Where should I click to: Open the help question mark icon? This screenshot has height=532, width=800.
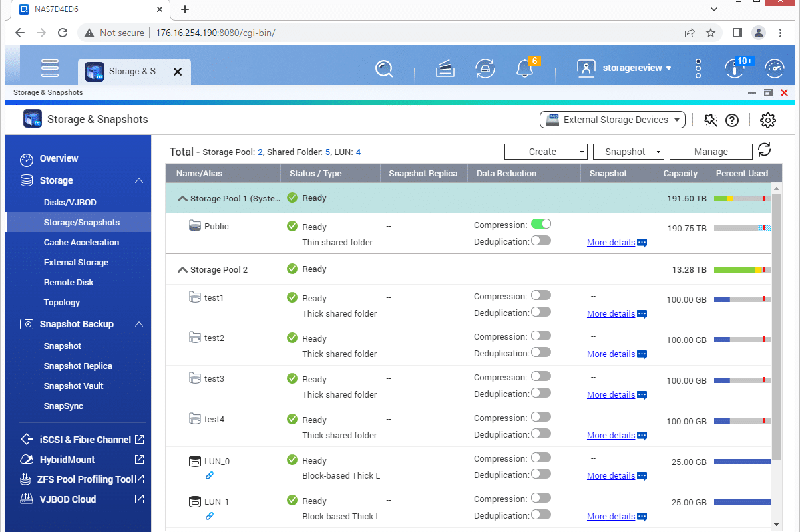click(x=732, y=120)
